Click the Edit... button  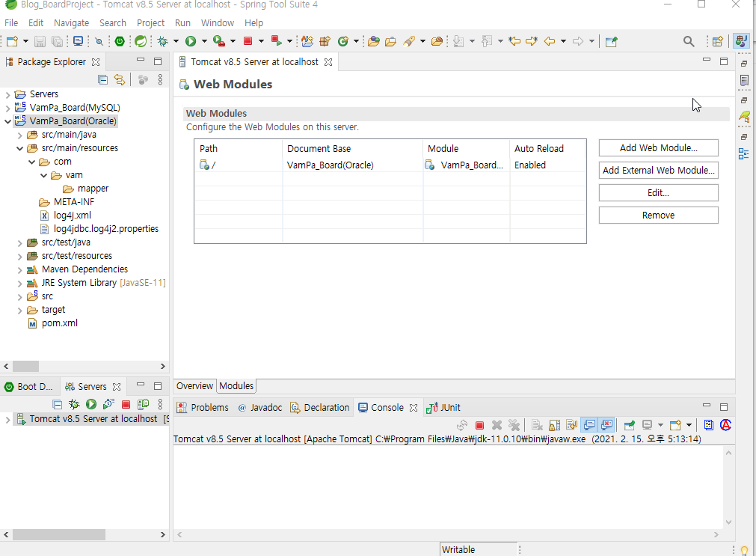[x=658, y=192]
